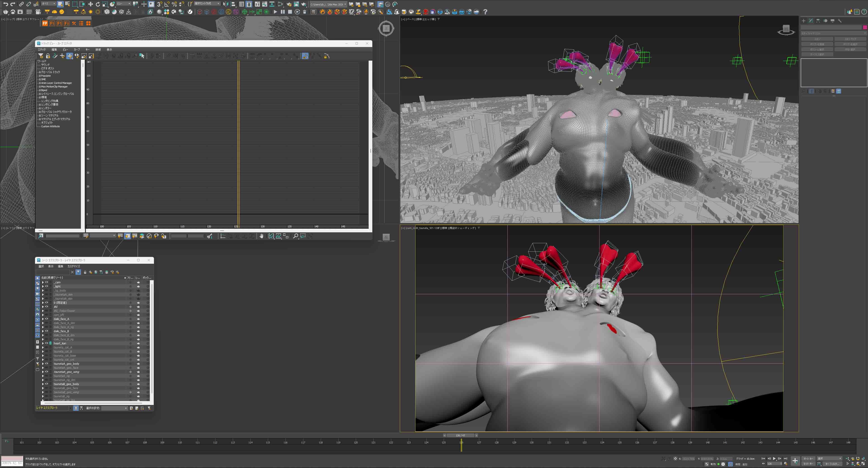Click the Undo arrow icon
The height and width of the screenshot is (468, 868).
point(5,4)
